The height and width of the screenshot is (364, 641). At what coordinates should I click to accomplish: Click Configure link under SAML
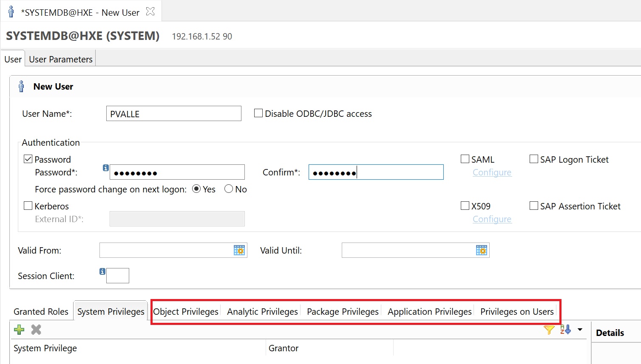pos(492,172)
